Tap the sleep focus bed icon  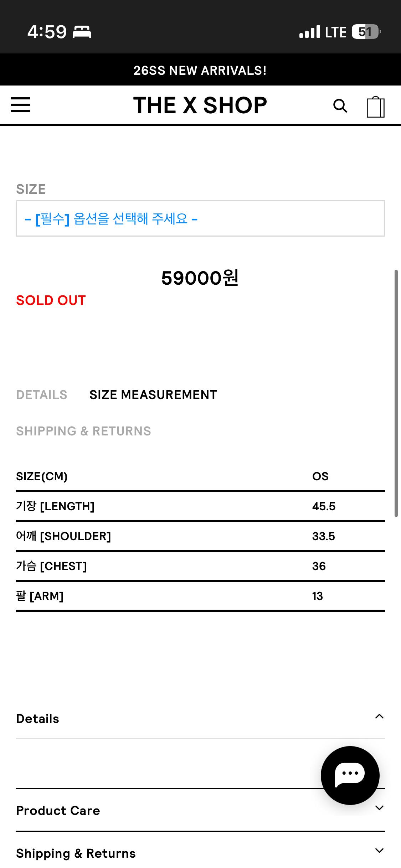coord(82,32)
